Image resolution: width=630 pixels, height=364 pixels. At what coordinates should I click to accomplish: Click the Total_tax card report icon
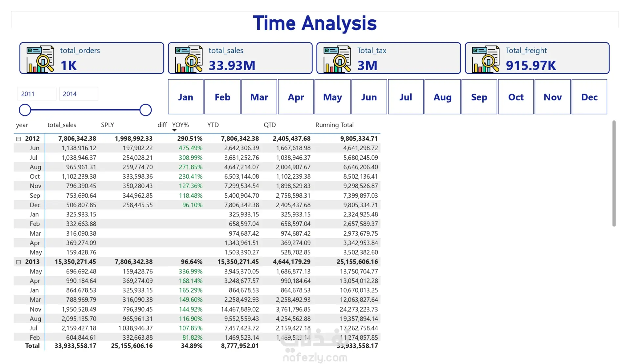tap(337, 59)
